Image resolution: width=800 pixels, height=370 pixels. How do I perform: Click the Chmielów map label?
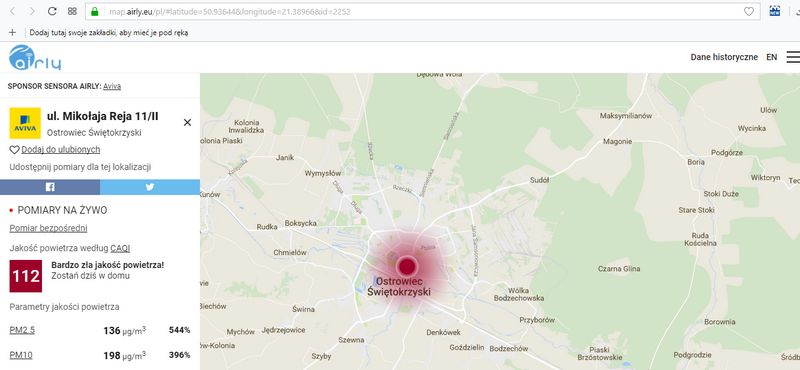click(x=290, y=252)
